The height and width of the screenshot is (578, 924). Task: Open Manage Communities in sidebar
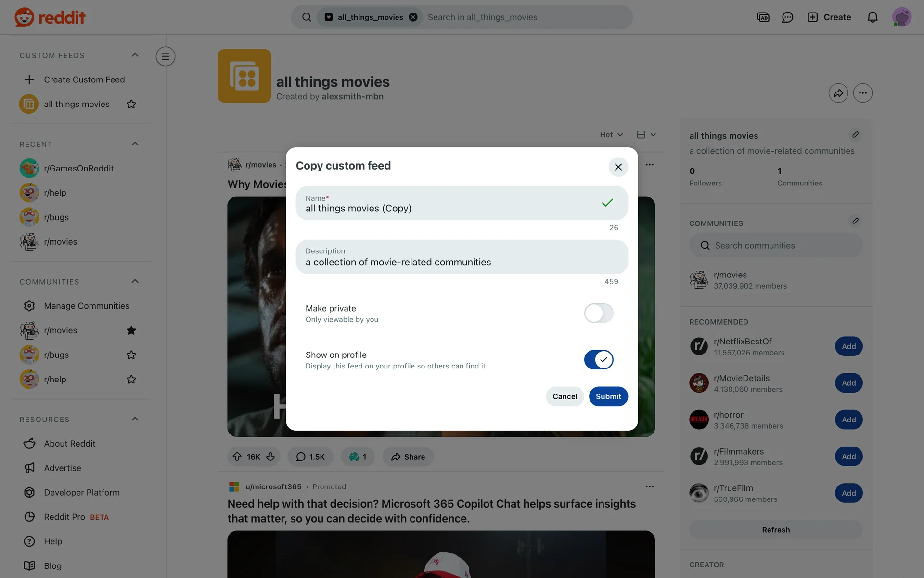click(x=86, y=306)
